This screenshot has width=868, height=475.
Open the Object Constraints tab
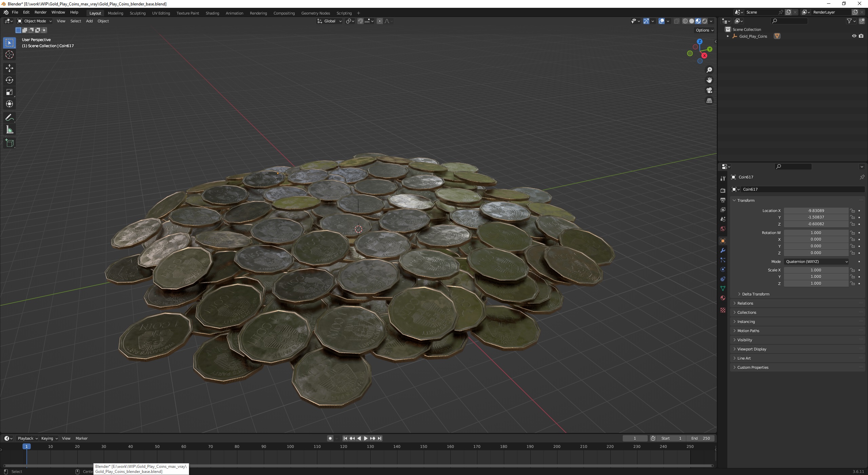(723, 279)
